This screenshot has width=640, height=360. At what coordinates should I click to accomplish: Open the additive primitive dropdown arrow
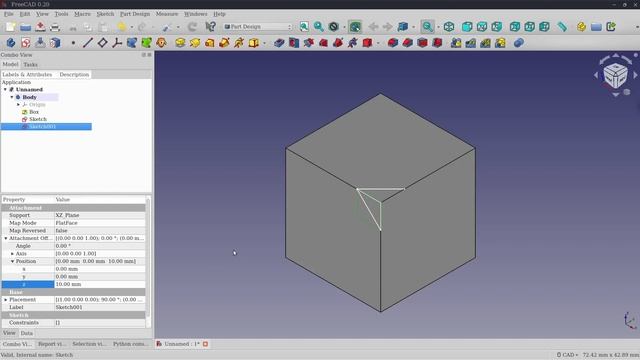click(264, 43)
